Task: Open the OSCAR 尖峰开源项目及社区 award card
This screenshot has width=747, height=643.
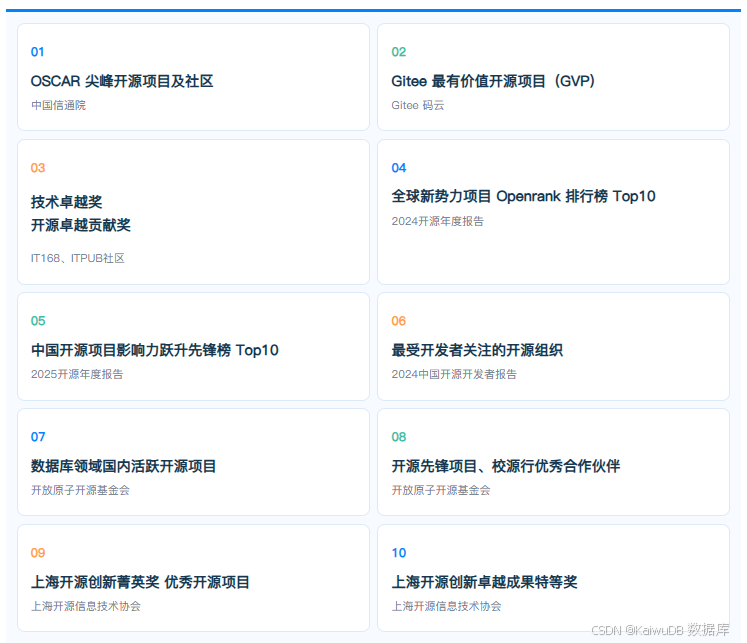Action: click(x=193, y=77)
